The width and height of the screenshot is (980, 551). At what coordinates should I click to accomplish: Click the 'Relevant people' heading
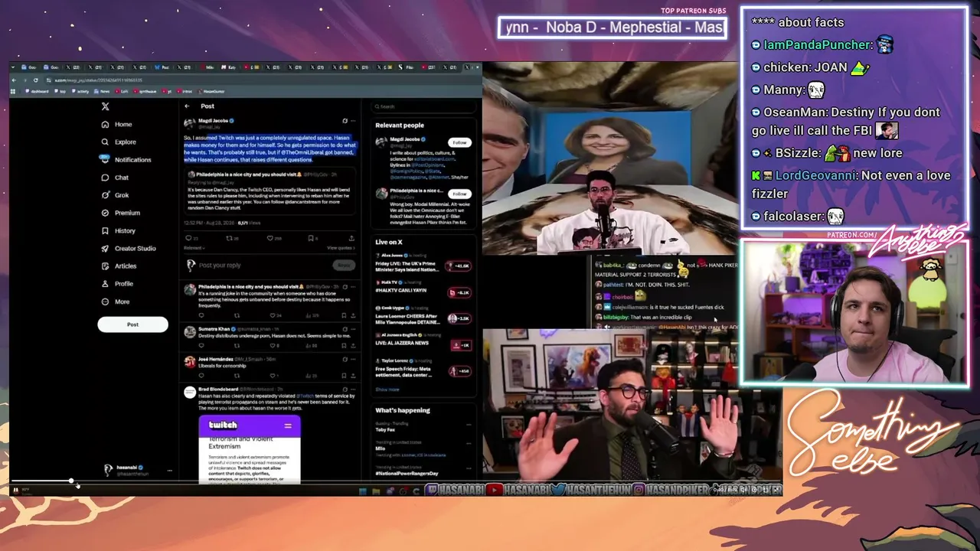pyautogui.click(x=400, y=125)
